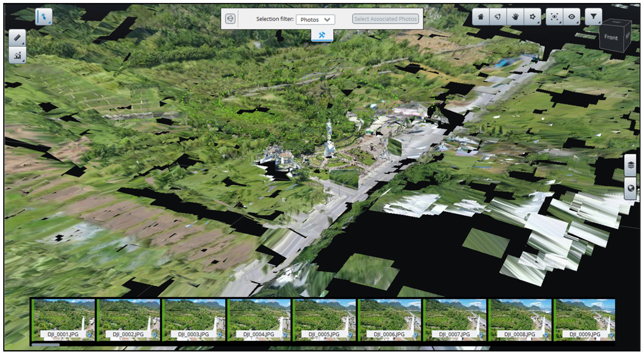Click the photo strip horizontal scrollbar
644x355 pixels.
coord(46,345)
